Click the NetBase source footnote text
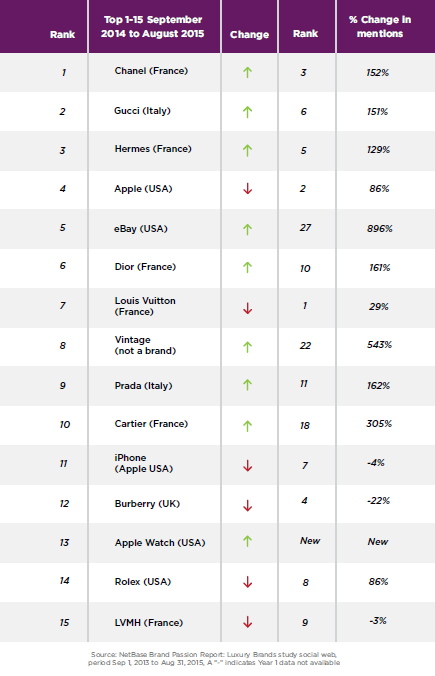 point(214,658)
